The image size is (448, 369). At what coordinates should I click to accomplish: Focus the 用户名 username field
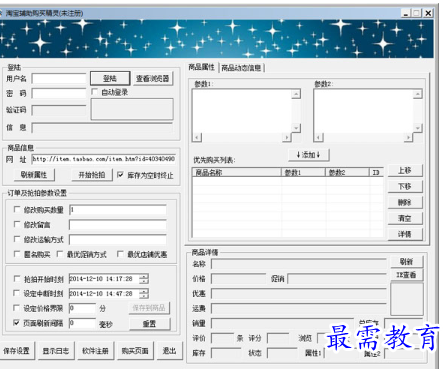pyautogui.click(x=59, y=78)
